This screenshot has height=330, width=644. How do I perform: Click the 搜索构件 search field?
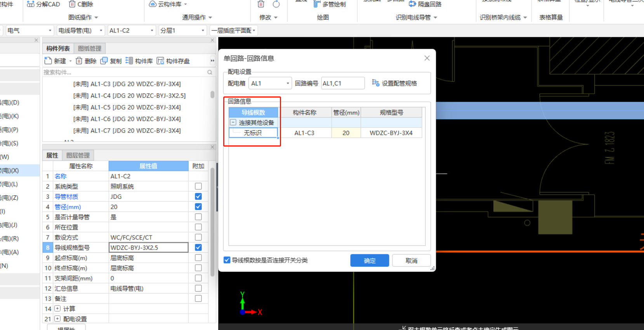(x=124, y=72)
